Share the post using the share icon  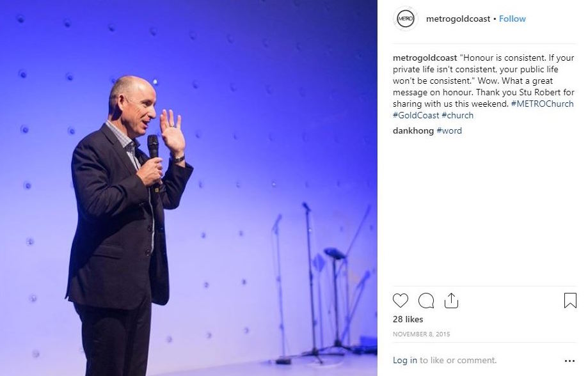point(451,301)
